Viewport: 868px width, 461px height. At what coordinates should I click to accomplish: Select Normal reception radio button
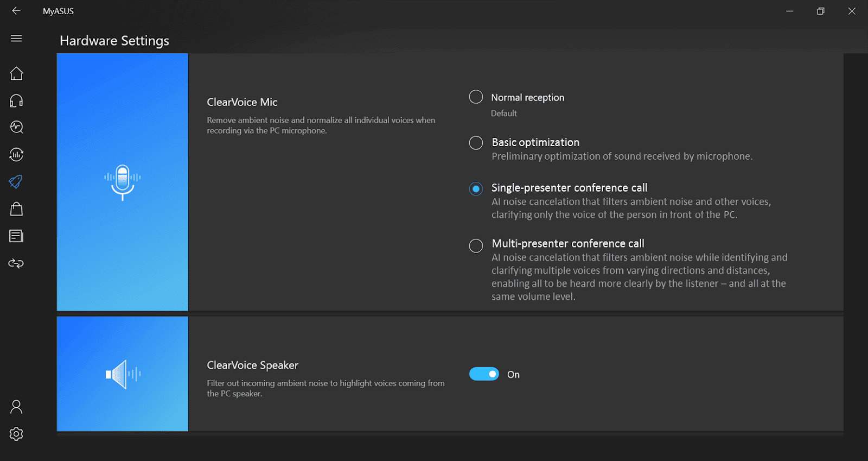(x=476, y=97)
